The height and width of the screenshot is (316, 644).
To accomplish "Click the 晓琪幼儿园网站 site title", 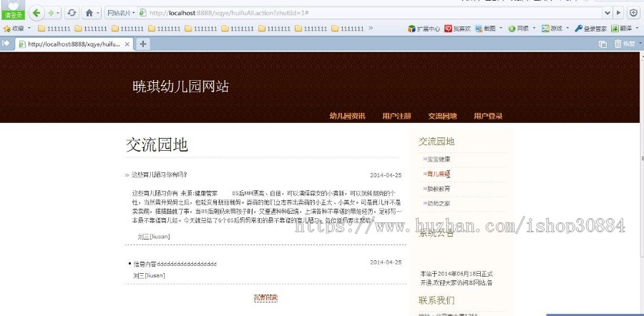I will 181,87.
